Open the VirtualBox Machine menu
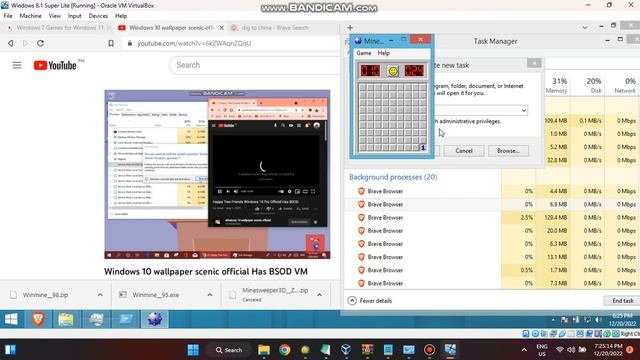The image size is (640, 360). 30,16
